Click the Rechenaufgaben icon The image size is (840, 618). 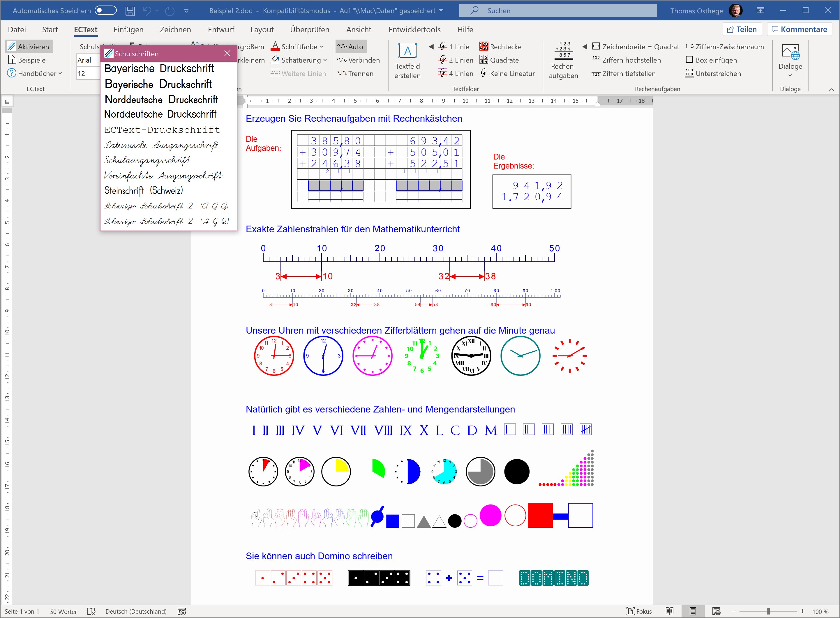[x=564, y=50]
